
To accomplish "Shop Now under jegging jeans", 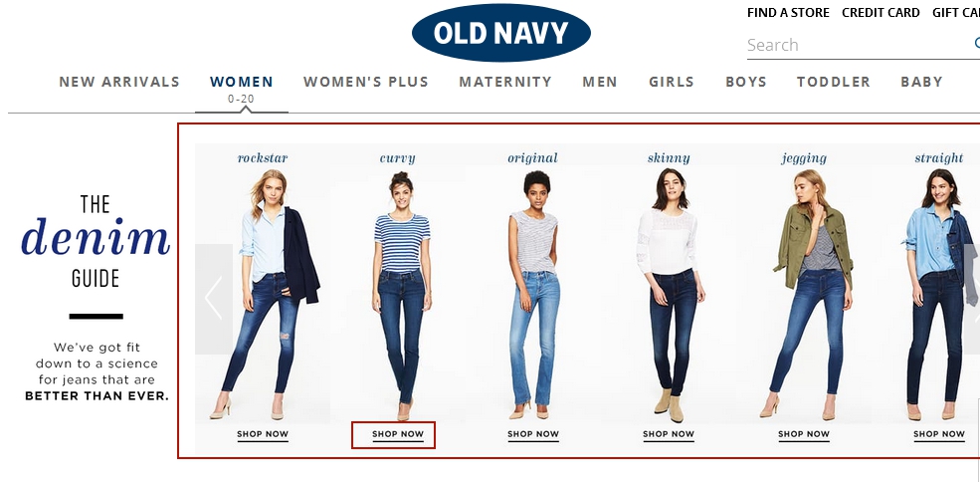I will [804, 434].
